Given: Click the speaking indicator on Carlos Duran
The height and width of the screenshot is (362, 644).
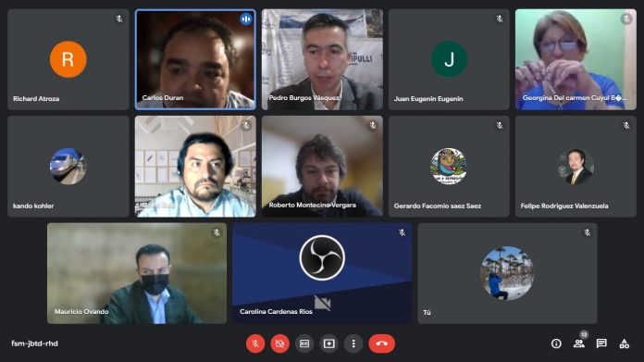Looking at the screenshot, I should [x=245, y=19].
